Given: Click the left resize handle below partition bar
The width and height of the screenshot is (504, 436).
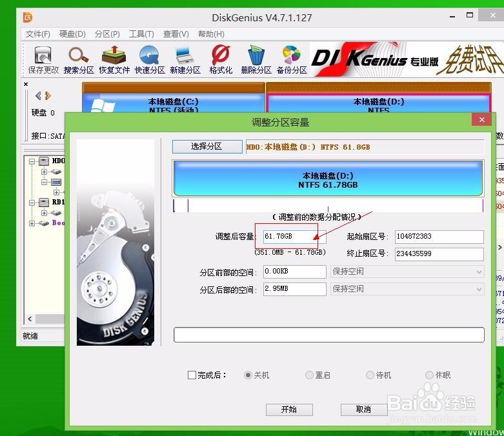Looking at the screenshot, I should (174, 206).
